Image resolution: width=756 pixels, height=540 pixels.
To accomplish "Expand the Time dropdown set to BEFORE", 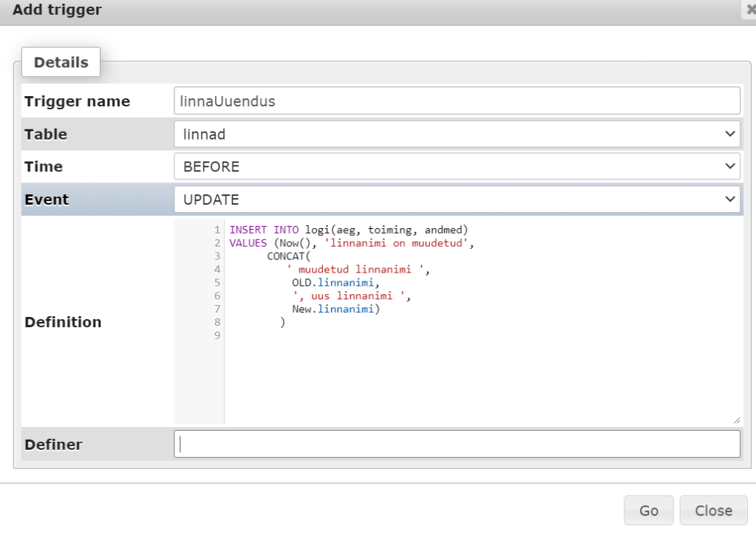I will click(x=457, y=167).
